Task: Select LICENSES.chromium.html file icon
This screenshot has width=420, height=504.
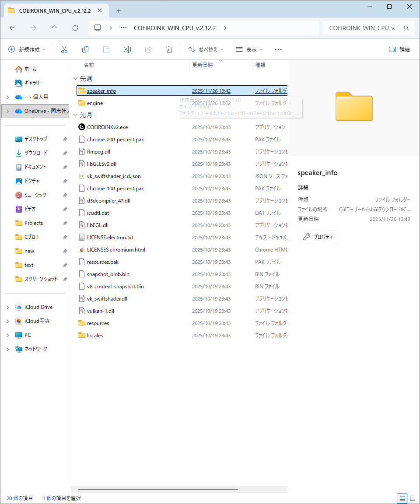Action: pyautogui.click(x=82, y=250)
